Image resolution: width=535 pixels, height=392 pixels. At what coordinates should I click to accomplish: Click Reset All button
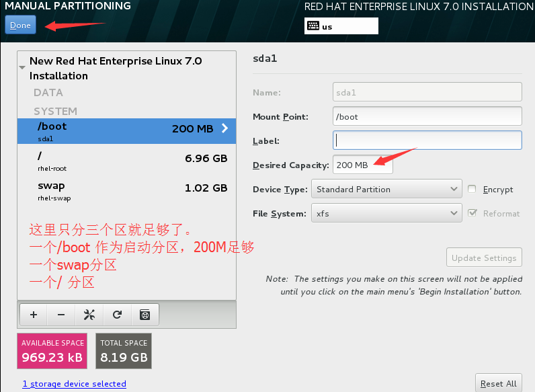point(499,383)
